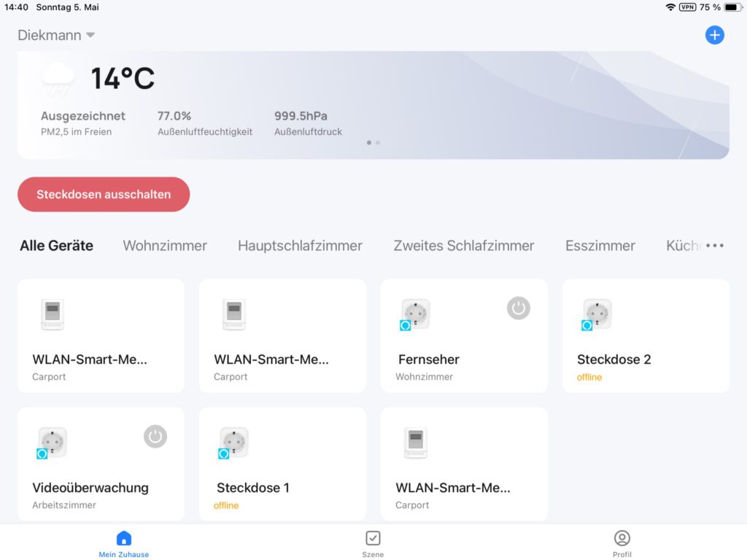
Task: Tap the blue plus add-device icon
Action: click(x=714, y=35)
